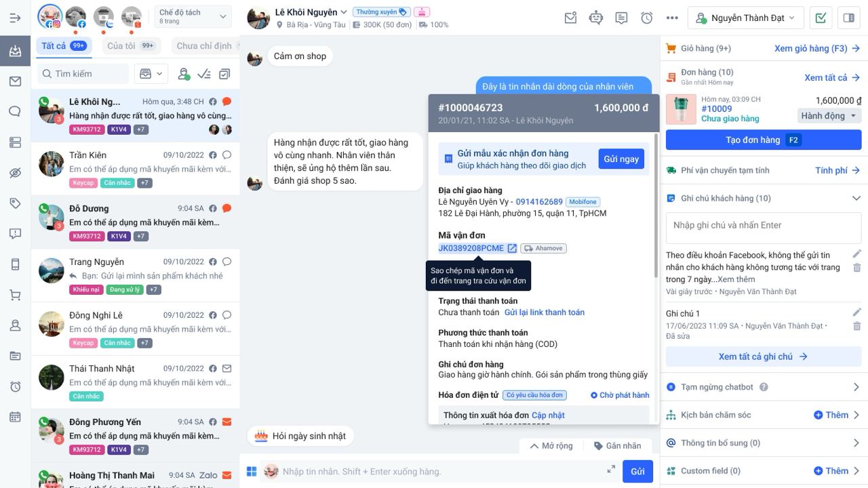Delete the first customer note with the trash icon
The image size is (868, 488).
(x=856, y=268)
